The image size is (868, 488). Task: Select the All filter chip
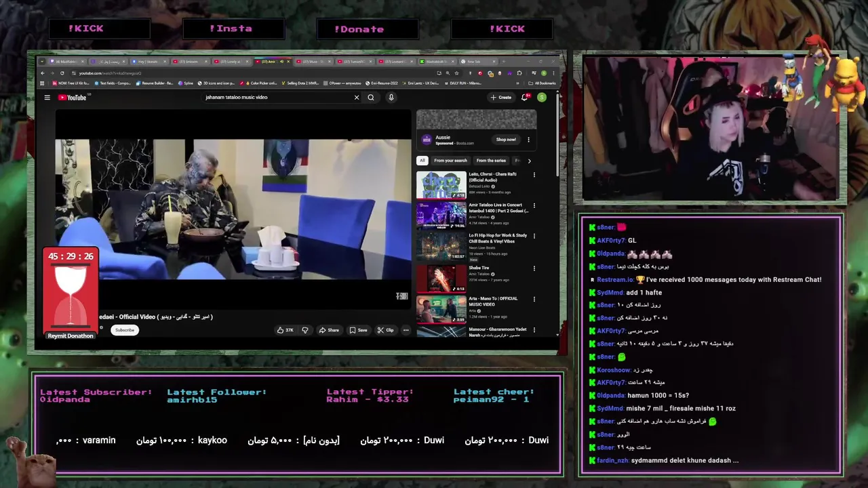point(422,161)
